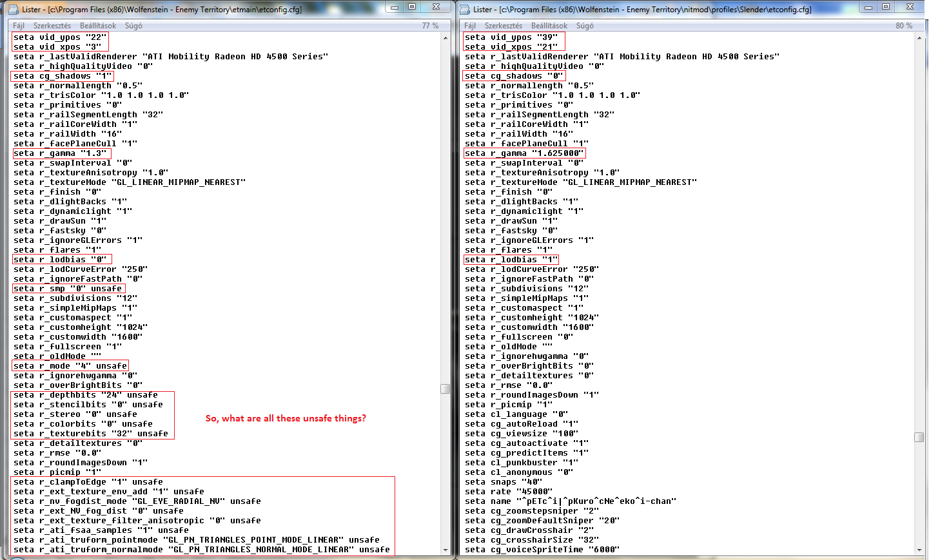Open the Súgó menu in right window
931x560 pixels.
(585, 26)
